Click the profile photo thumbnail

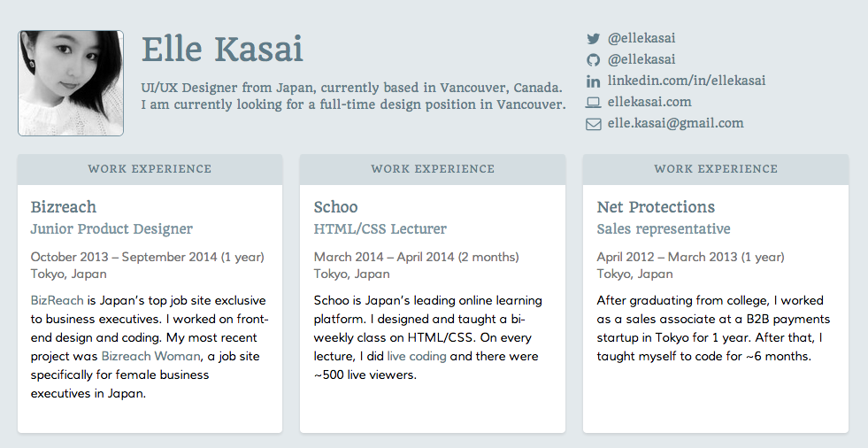click(71, 83)
